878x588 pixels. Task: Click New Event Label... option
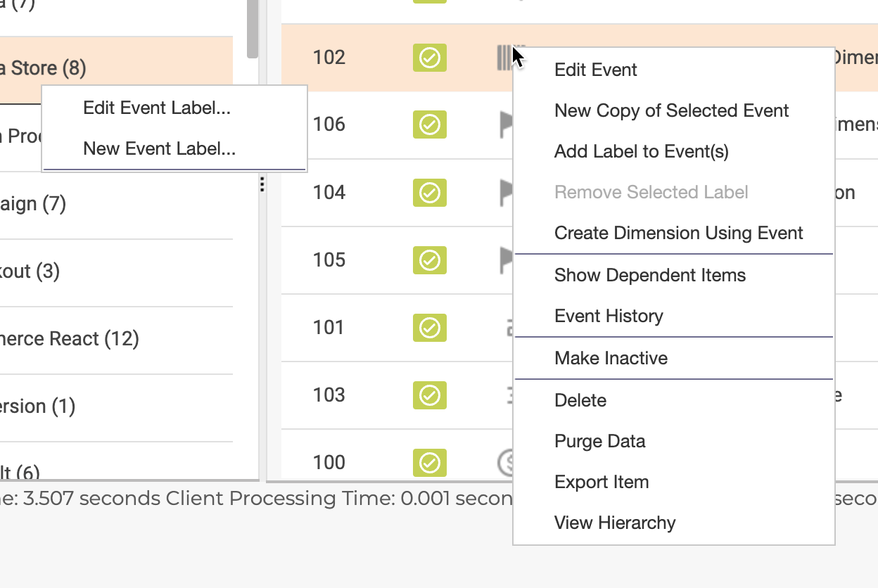pos(159,148)
